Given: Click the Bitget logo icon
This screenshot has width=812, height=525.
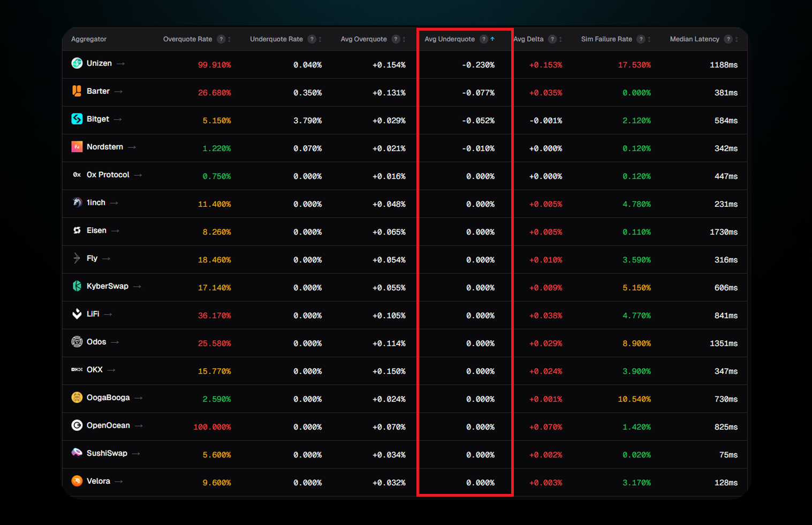Looking at the screenshot, I should click(77, 119).
